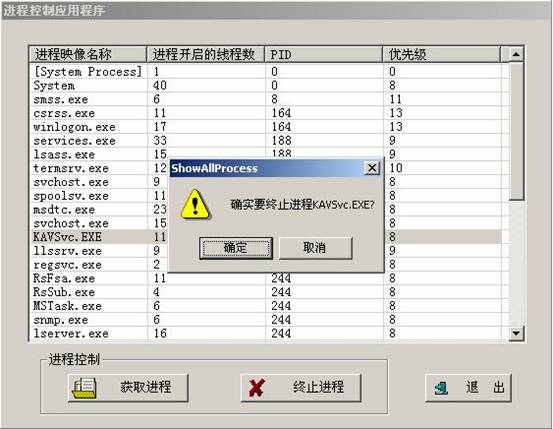Image resolution: width=553 pixels, height=429 pixels.
Task: Select the highlighted KAVSvc.EXE row
Action: [265, 237]
